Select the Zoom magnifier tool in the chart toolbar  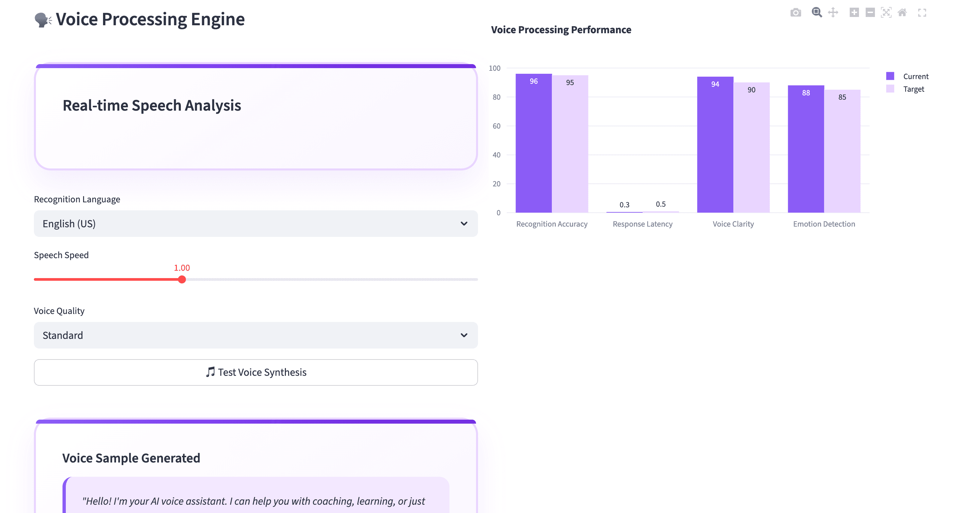(x=816, y=13)
